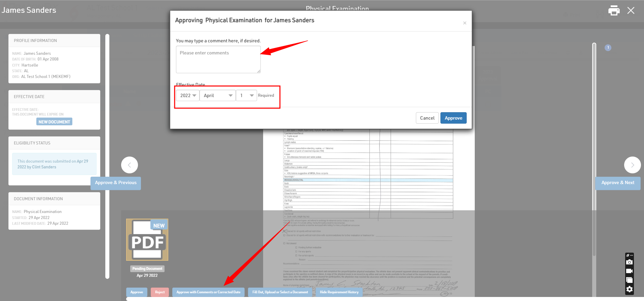Screen dimensions: 644x301
Task: Click the comments text box
Action: coord(218,59)
